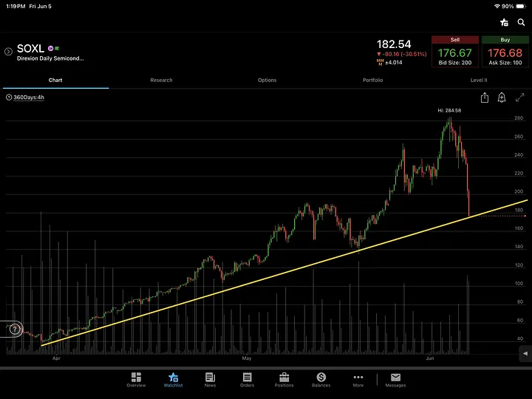Click the Bid Size: 200 label
This screenshot has width=532, height=399.
pos(455,63)
